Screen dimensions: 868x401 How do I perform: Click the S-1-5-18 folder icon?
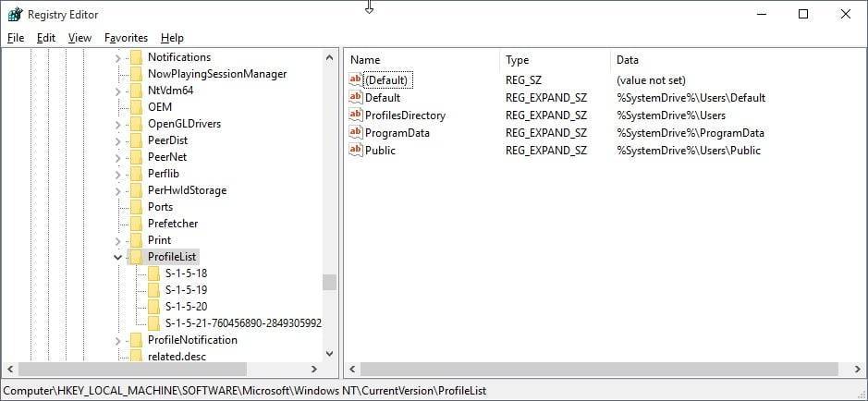(153, 273)
